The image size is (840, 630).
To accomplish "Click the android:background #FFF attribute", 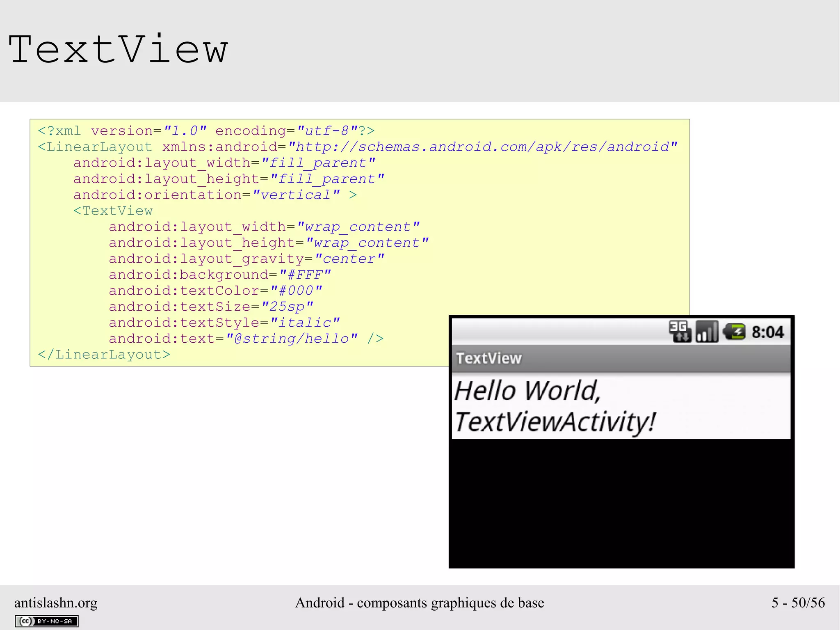I will tap(219, 275).
